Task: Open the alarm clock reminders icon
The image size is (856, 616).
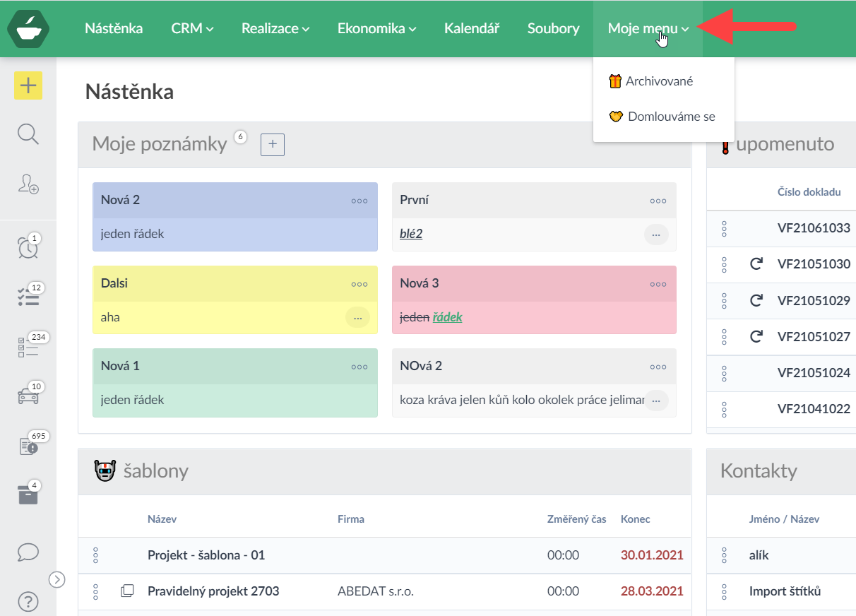Action: pyautogui.click(x=28, y=248)
